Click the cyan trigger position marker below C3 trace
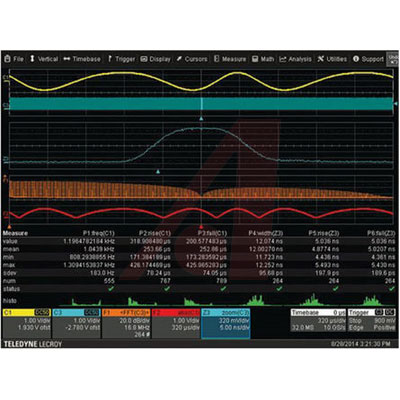The width and height of the screenshot is (400, 400). click(201, 118)
